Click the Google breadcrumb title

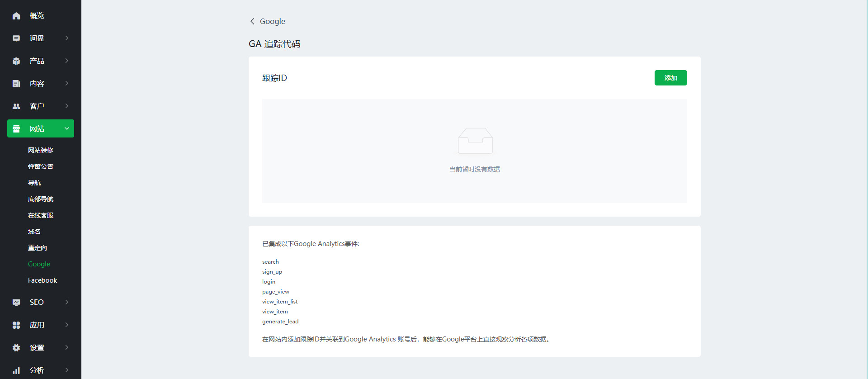click(273, 21)
